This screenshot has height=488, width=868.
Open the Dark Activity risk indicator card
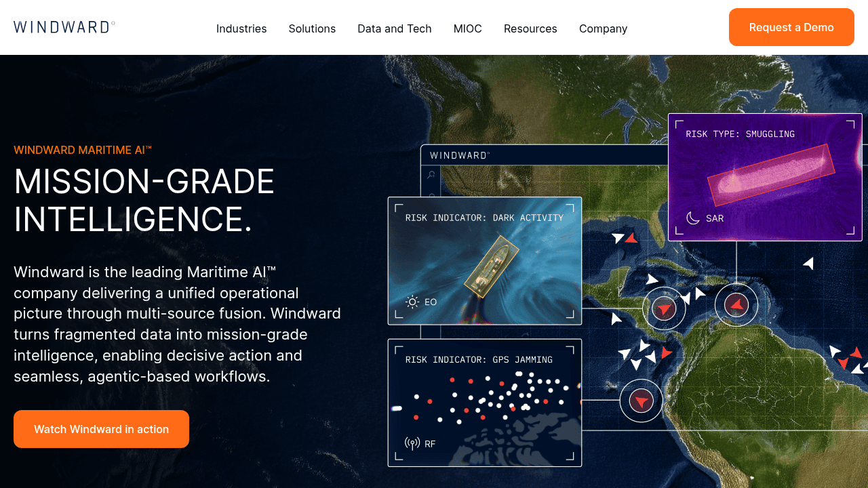click(x=485, y=261)
